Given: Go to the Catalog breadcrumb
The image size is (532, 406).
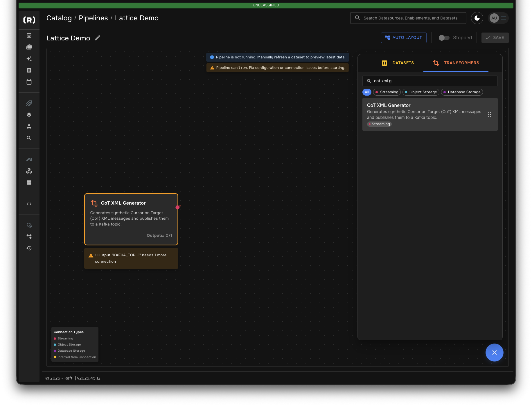Looking at the screenshot, I should point(59,18).
